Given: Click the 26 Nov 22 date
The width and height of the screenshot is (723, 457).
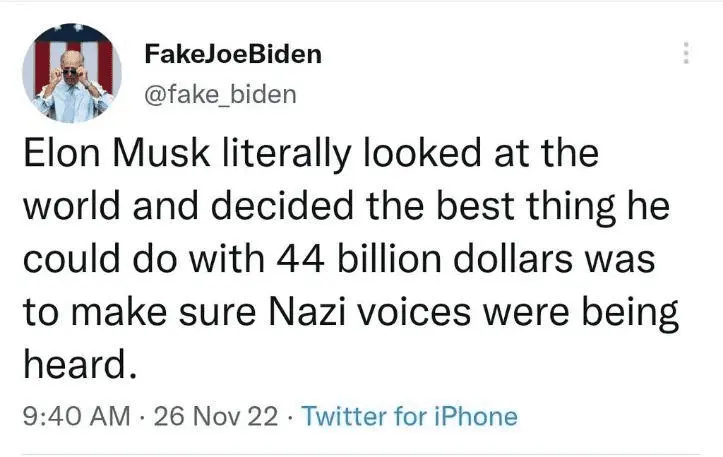Looking at the screenshot, I should click(219, 416).
